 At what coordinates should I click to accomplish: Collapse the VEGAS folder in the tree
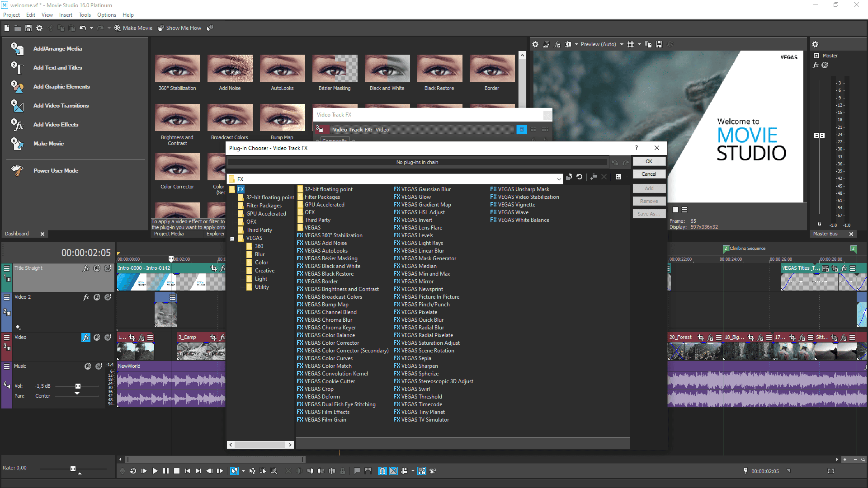(x=232, y=239)
